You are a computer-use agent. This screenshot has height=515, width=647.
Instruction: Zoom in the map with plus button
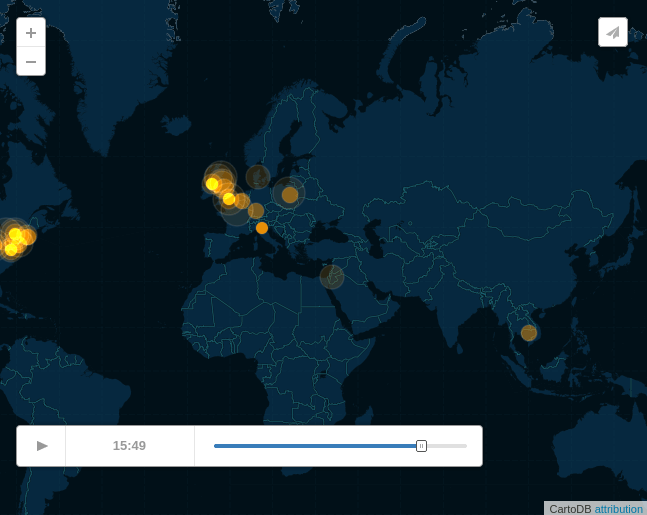[31, 33]
